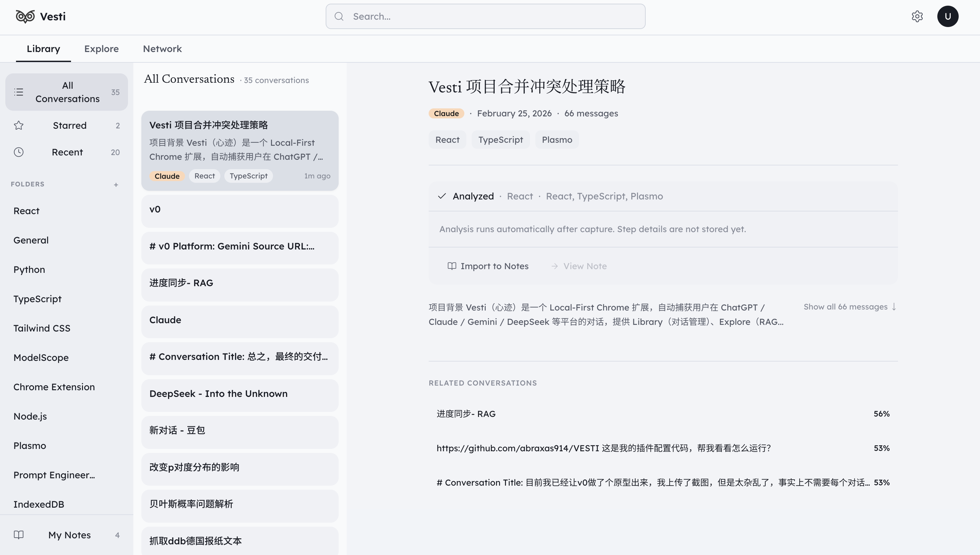Select the Vesti 项目合并冲突处理策略 conversation card
The height and width of the screenshot is (555, 980).
(x=240, y=150)
